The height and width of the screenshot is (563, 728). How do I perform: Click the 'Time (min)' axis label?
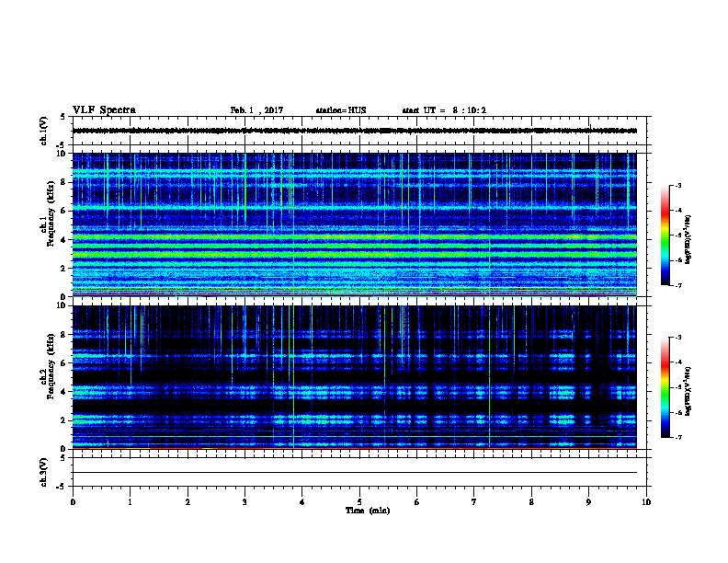tap(368, 511)
